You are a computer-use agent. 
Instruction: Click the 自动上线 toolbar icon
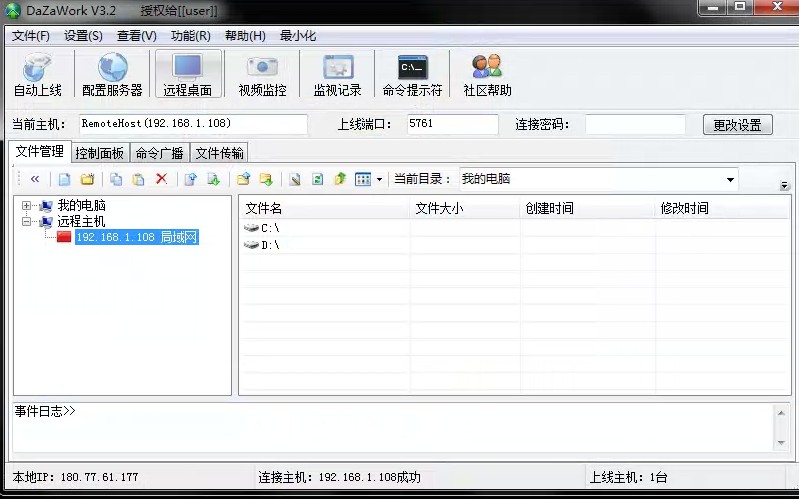coord(37,74)
